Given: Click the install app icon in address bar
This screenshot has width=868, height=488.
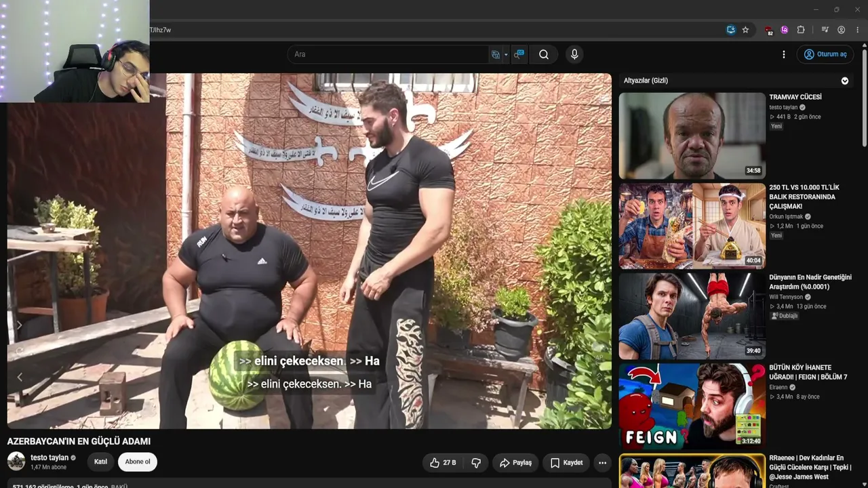Looking at the screenshot, I should click(x=730, y=30).
